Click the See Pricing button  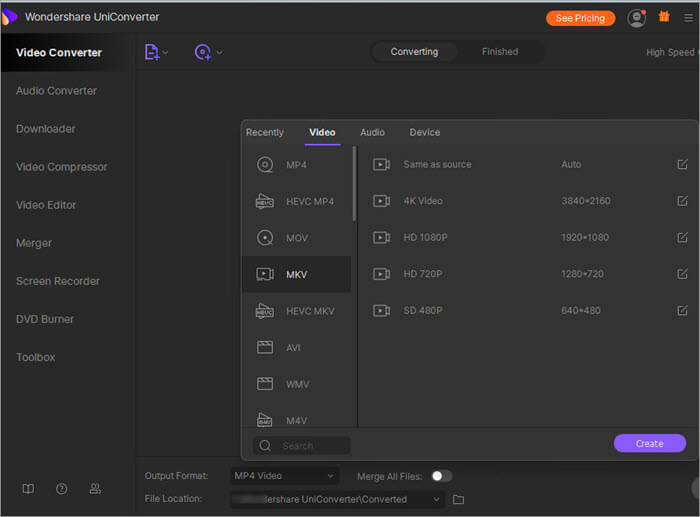click(580, 18)
